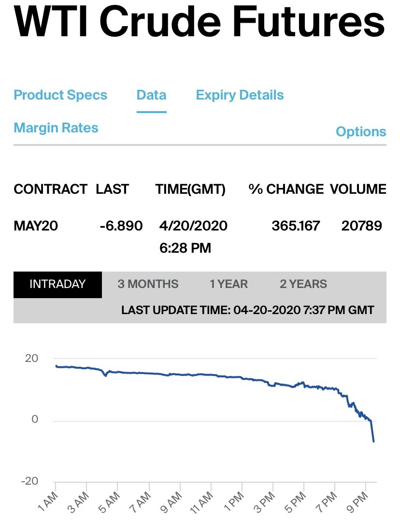This screenshot has width=400, height=532.
Task: Click the % CHANGE column header
Action: coord(286,189)
